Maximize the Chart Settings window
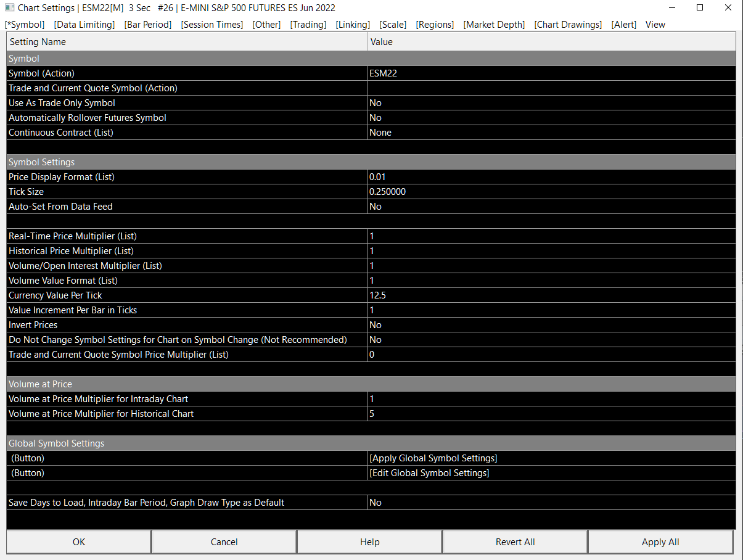Viewport: 743px width, 560px height. point(700,8)
